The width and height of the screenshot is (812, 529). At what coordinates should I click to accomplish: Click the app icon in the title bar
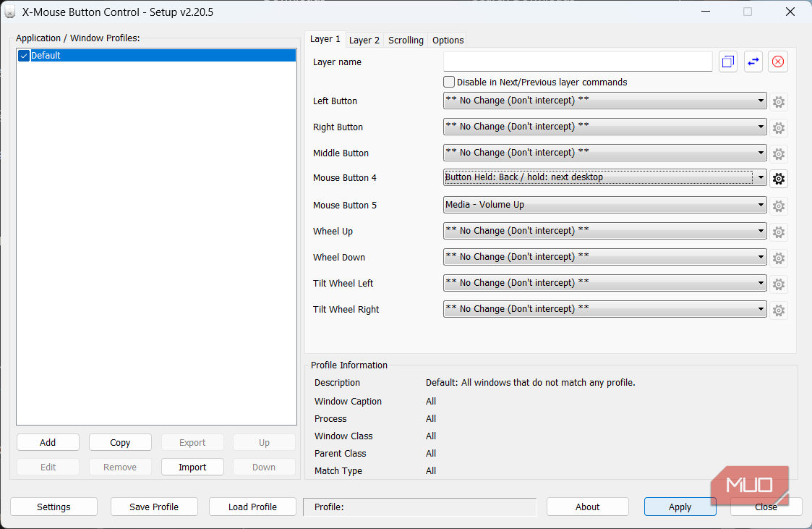point(10,12)
